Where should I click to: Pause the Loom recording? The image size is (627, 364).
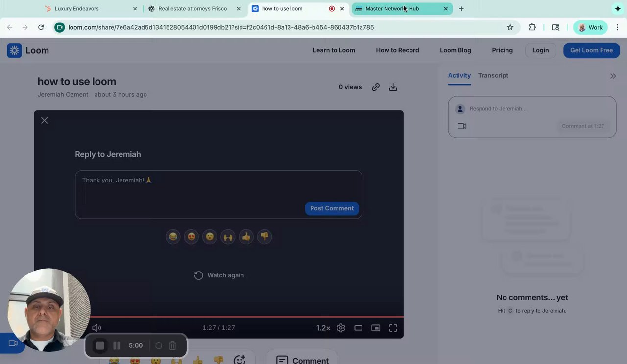117,346
